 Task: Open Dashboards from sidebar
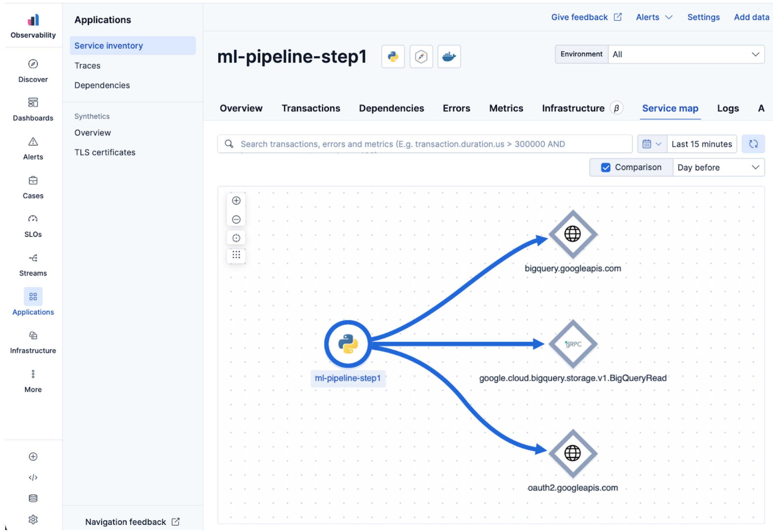[x=33, y=110]
